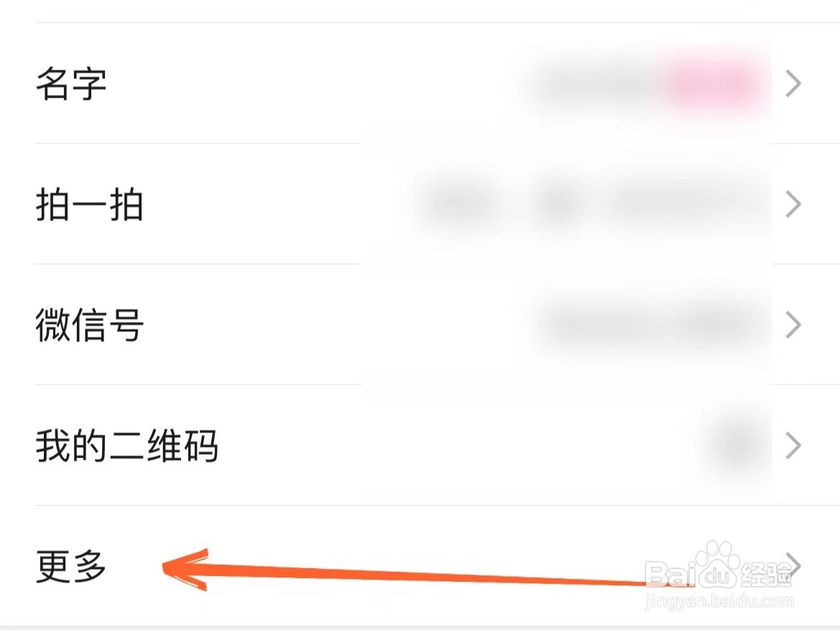This screenshot has width=840, height=630.
Task: Open 我的二维码 row label
Action: tap(127, 445)
